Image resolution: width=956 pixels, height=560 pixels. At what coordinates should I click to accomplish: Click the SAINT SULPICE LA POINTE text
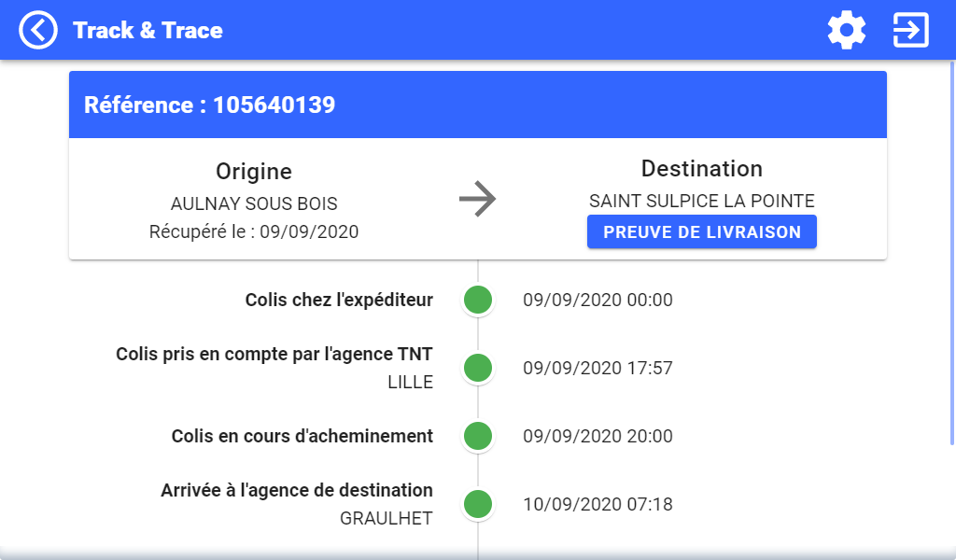click(x=702, y=201)
